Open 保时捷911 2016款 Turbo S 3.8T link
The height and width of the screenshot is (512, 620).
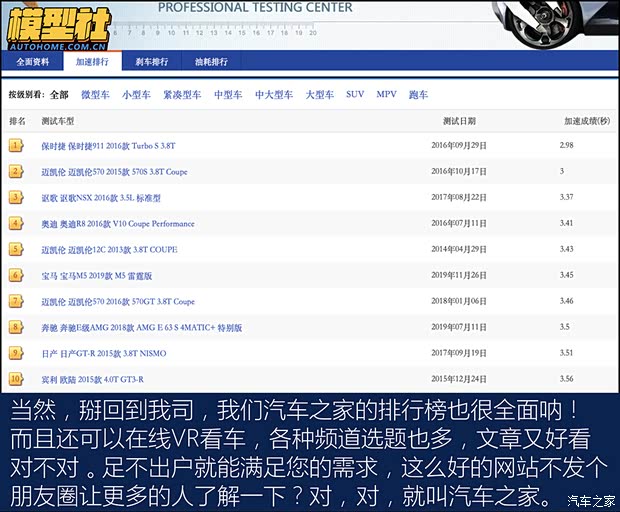coord(108,146)
